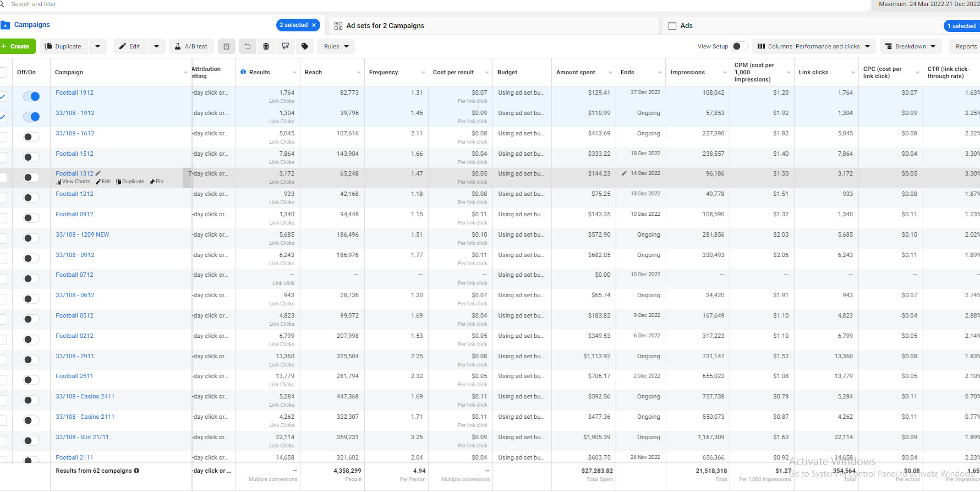Click the inline Edit action under Football 1312
Screen dimensions: 980x492
(x=103, y=182)
